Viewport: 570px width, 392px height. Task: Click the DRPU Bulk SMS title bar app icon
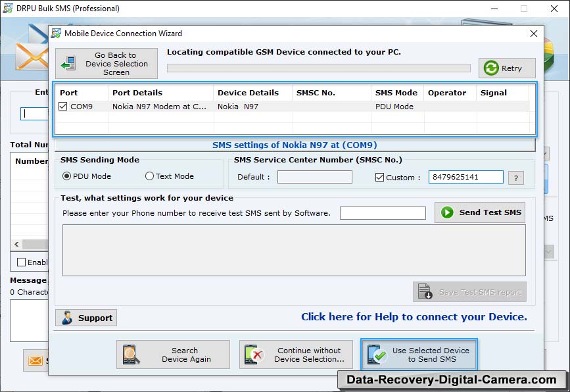(x=7, y=8)
